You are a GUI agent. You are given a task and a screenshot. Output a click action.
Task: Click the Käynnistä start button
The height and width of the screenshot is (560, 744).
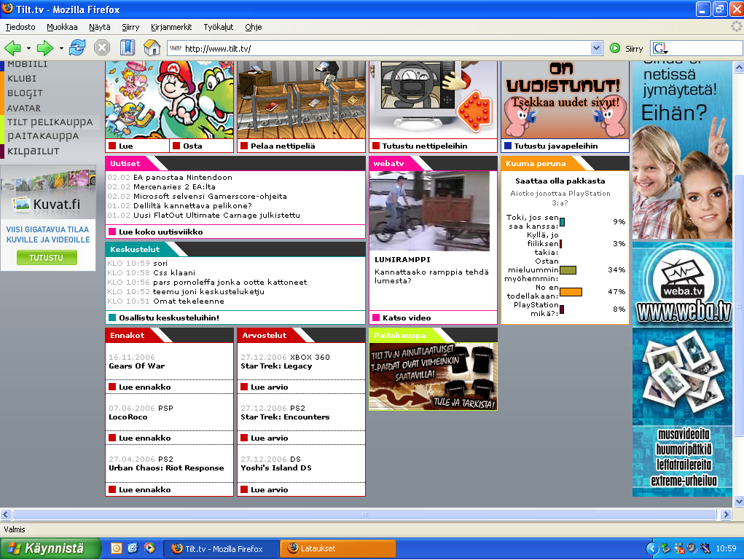pos(50,548)
